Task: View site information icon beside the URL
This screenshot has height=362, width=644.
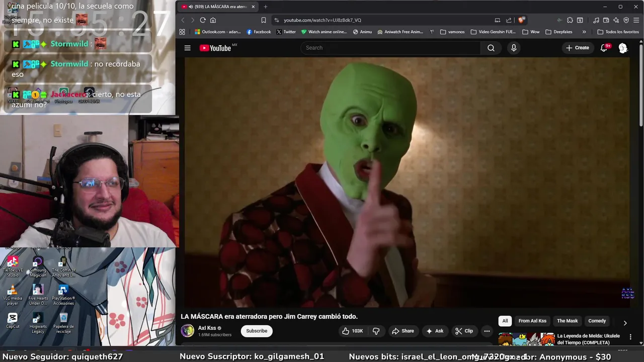Action: click(276, 20)
